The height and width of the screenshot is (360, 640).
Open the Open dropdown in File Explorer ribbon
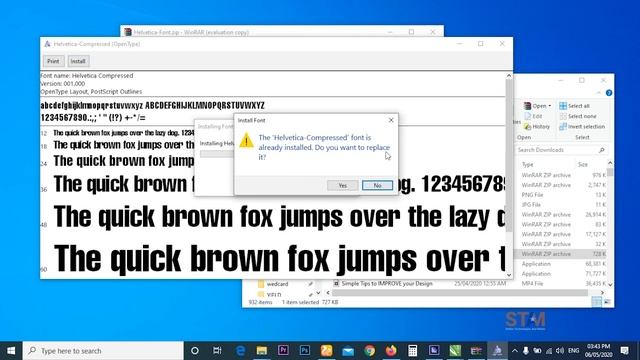[x=538, y=106]
